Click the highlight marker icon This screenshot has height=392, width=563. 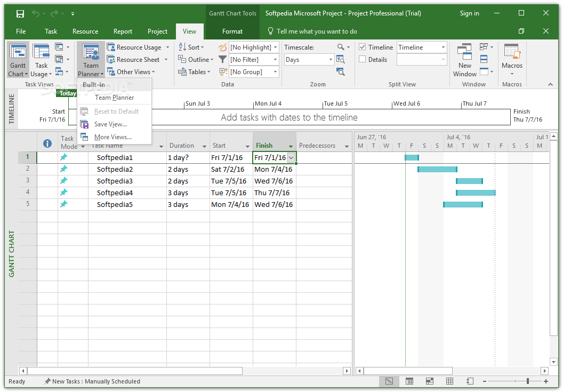223,47
